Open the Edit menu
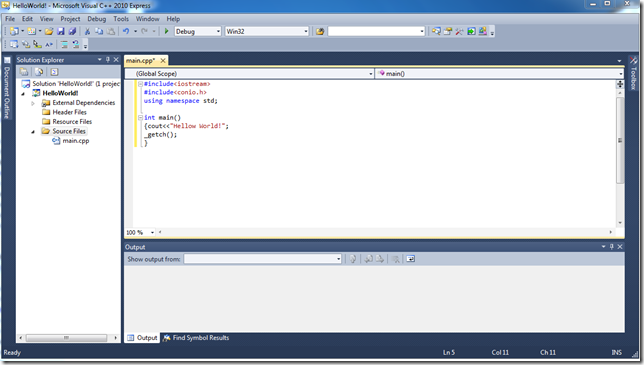The image size is (644, 365). [27, 19]
